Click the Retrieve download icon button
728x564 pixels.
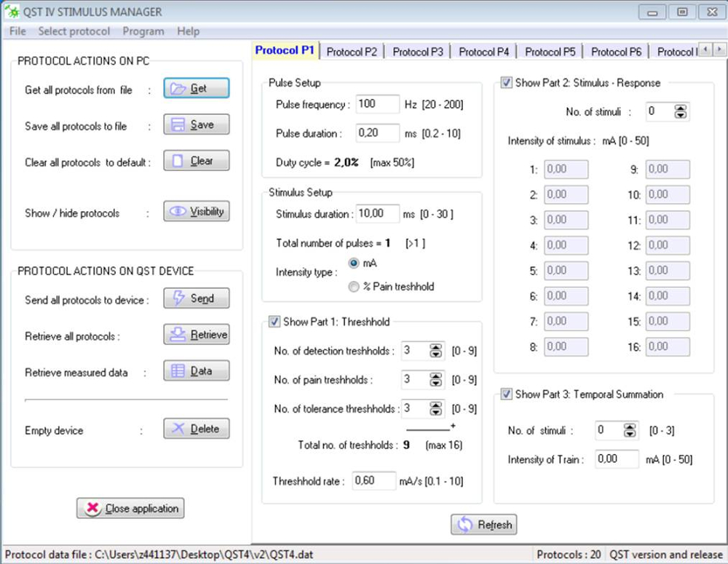196,335
